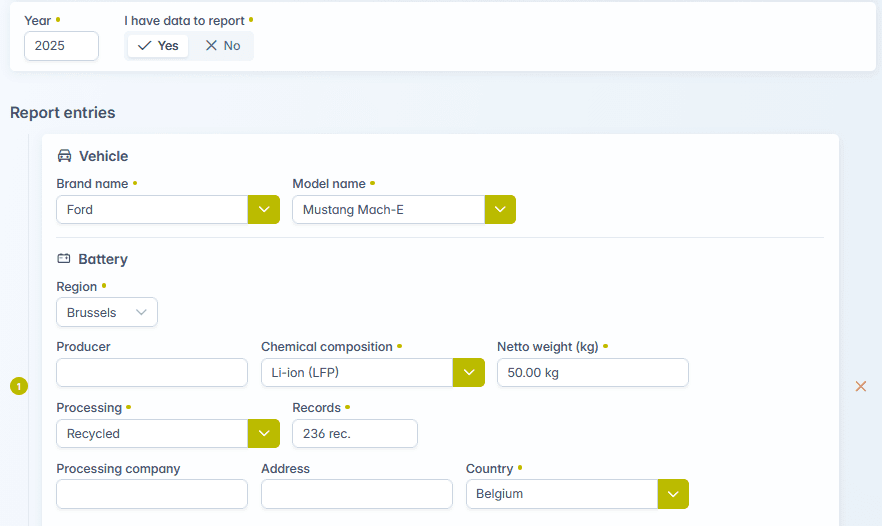882x526 pixels.
Task: Click the battery icon beside Battery heading
Action: pyautogui.click(x=64, y=259)
